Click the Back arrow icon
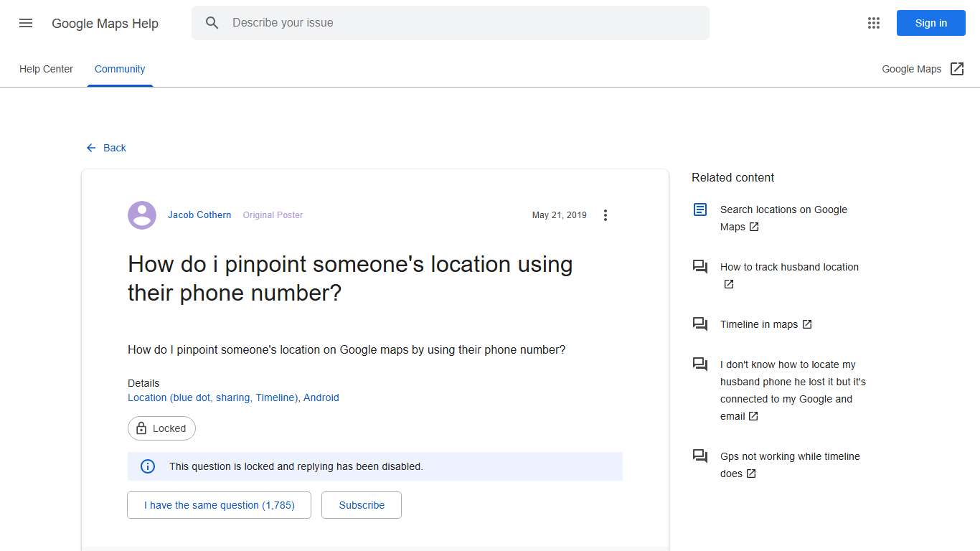Viewport: 980px width, 551px height. [x=90, y=148]
